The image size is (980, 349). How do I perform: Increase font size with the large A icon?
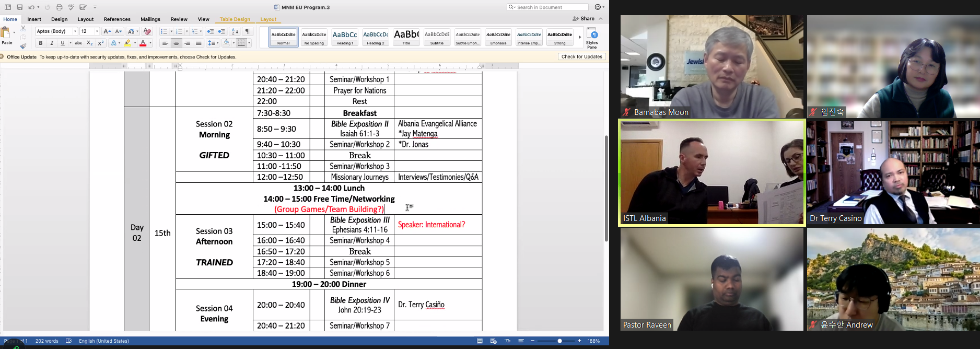(107, 31)
